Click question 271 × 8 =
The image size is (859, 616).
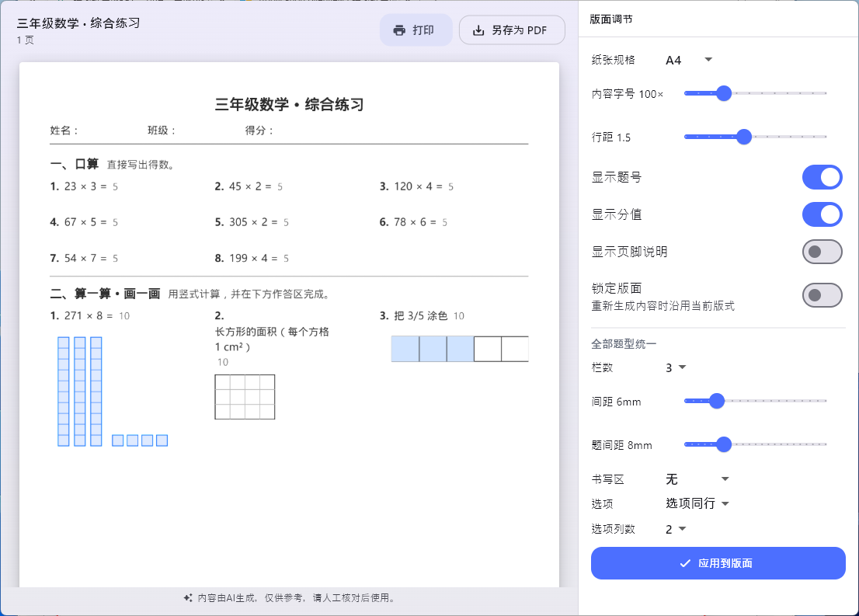coord(90,315)
